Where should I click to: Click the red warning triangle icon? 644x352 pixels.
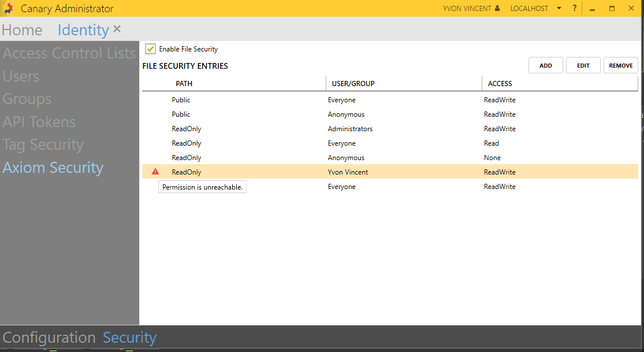[x=155, y=172]
